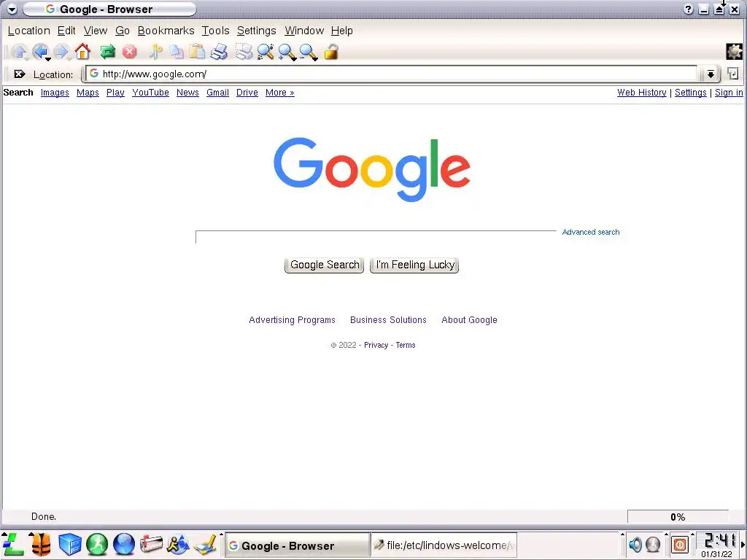Select the Google - Browser taskbar button
The image size is (747, 560).
click(x=297, y=545)
